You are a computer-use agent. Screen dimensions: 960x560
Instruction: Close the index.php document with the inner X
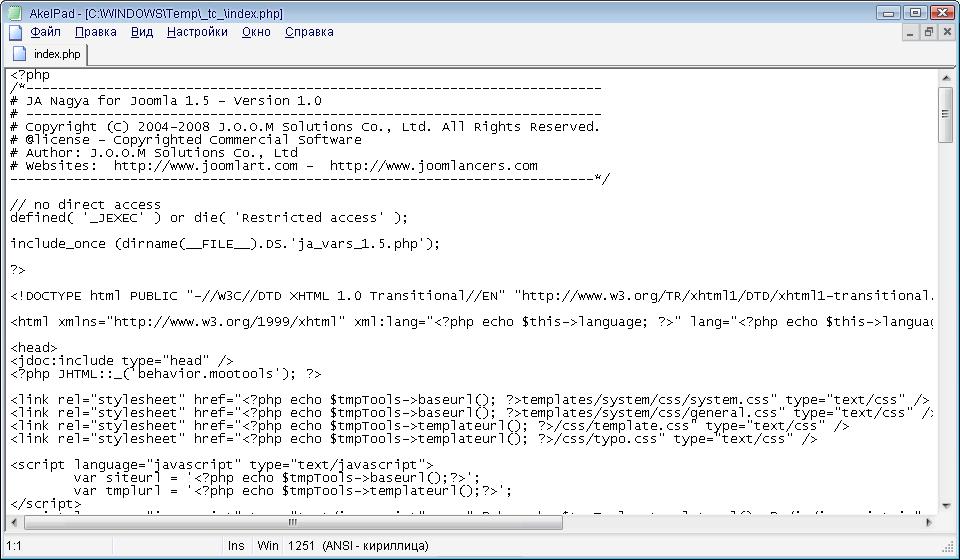(946, 32)
